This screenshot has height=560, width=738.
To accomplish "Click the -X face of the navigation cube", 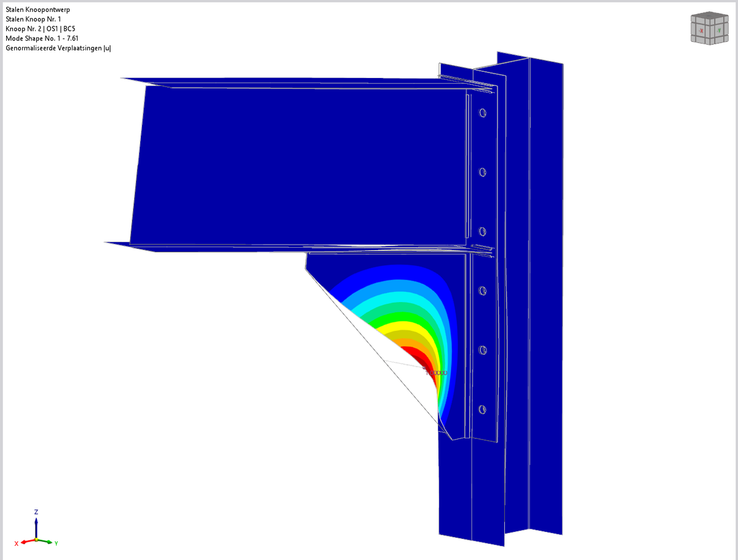I will [x=701, y=31].
